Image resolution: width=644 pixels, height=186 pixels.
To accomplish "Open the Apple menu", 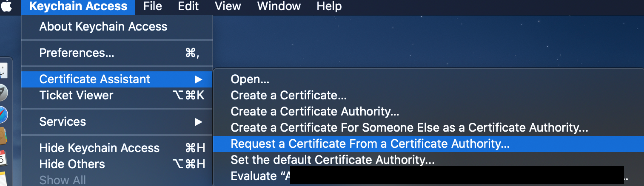I will 7,6.
